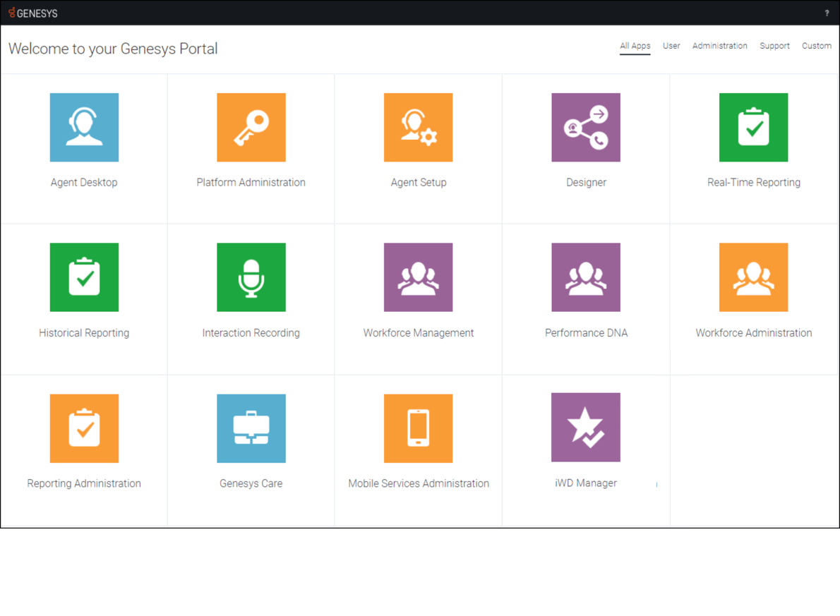Switch to the Administration tab

point(719,46)
